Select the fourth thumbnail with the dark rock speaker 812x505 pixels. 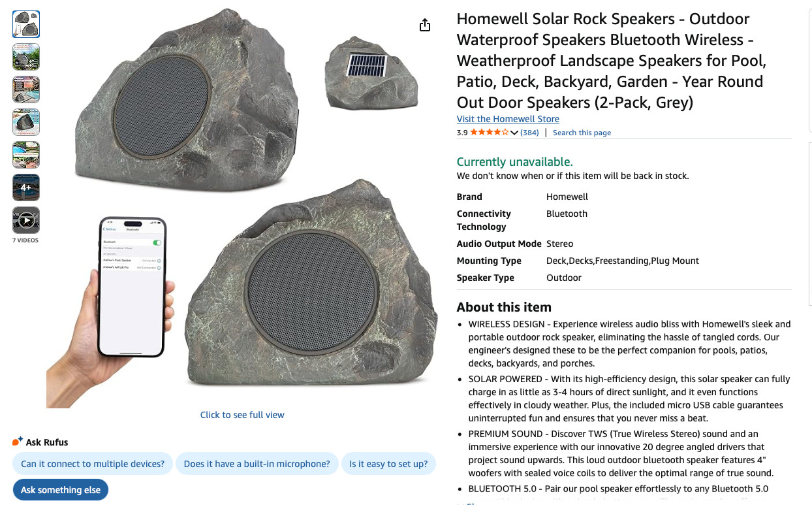pyautogui.click(x=26, y=122)
